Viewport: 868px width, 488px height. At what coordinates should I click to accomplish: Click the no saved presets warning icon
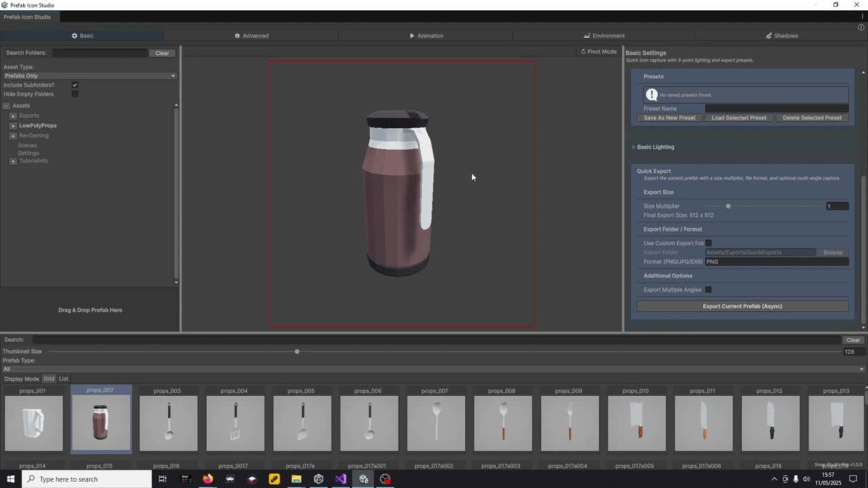click(x=652, y=95)
